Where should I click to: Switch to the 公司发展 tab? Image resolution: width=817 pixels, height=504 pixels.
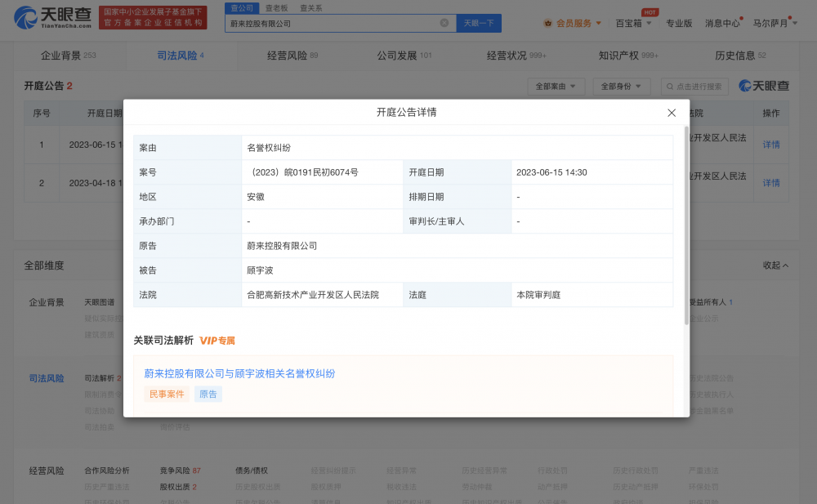click(404, 56)
